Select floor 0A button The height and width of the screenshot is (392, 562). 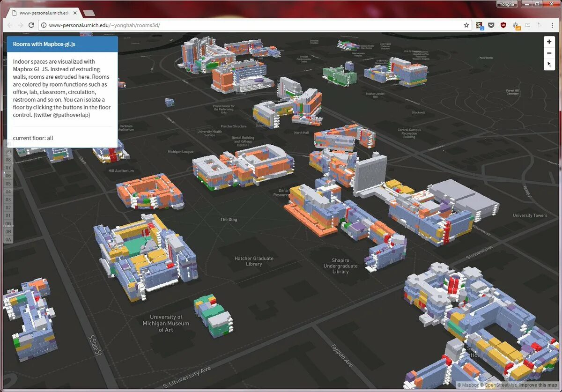point(8,239)
